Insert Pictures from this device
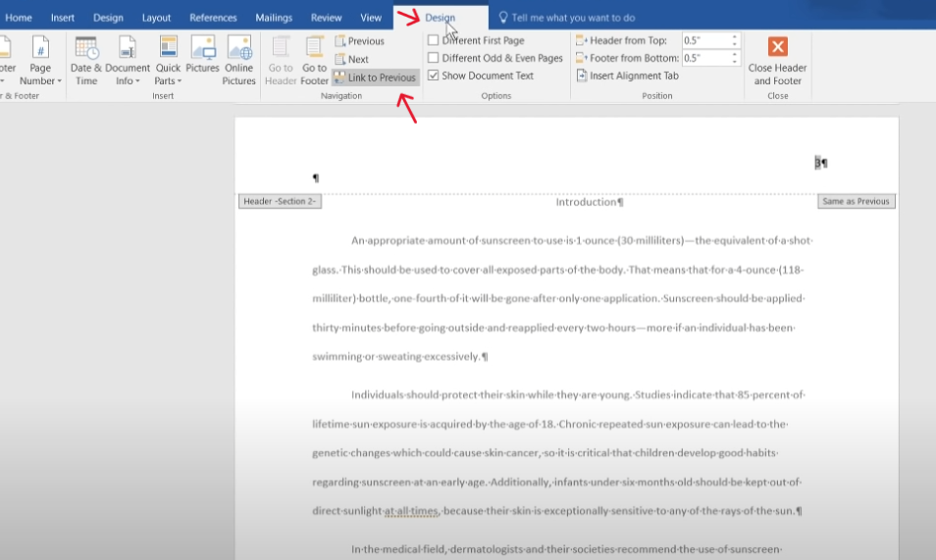This screenshot has height=560, width=936. pos(202,55)
